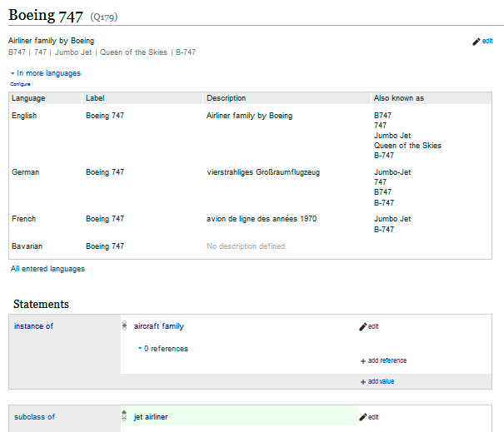Select the Bavarian language row name
504x432 pixels.
pyautogui.click(x=27, y=246)
